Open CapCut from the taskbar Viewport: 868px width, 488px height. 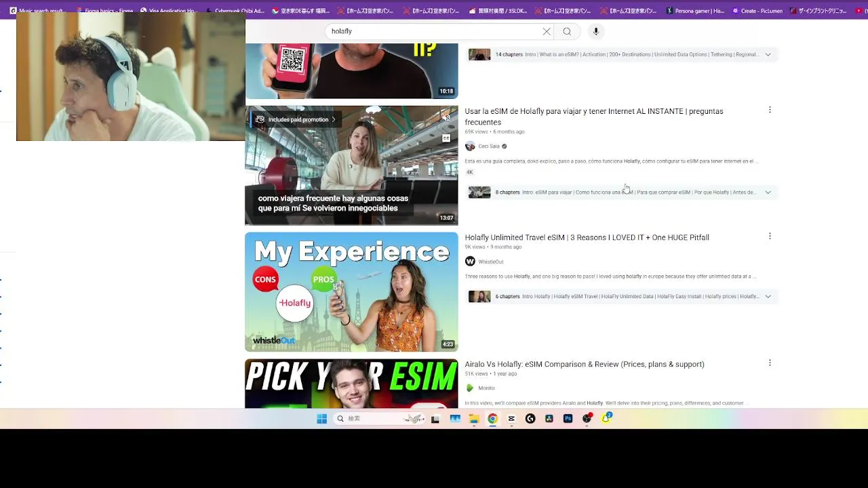[511, 419]
